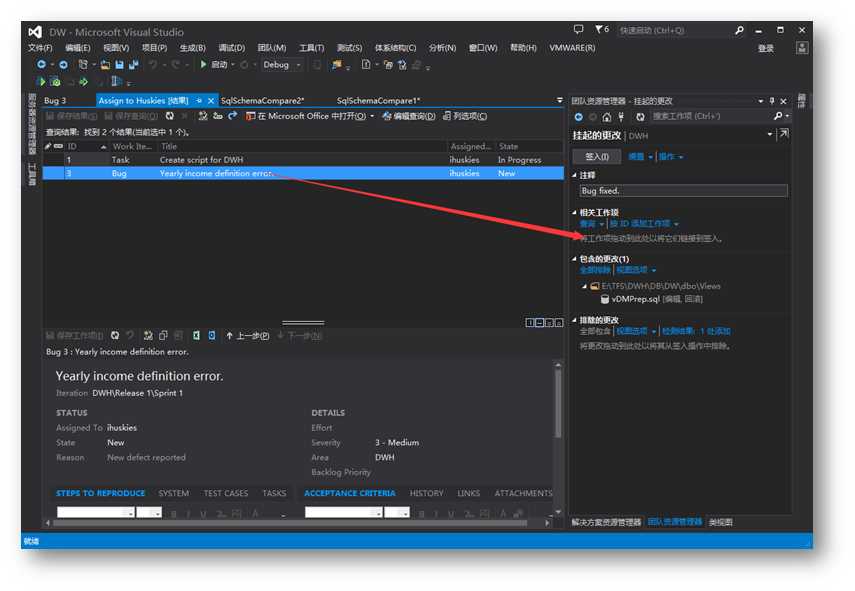The image size is (855, 591).
Task: Collapse the 包含的更改(1) section
Action: (575, 259)
